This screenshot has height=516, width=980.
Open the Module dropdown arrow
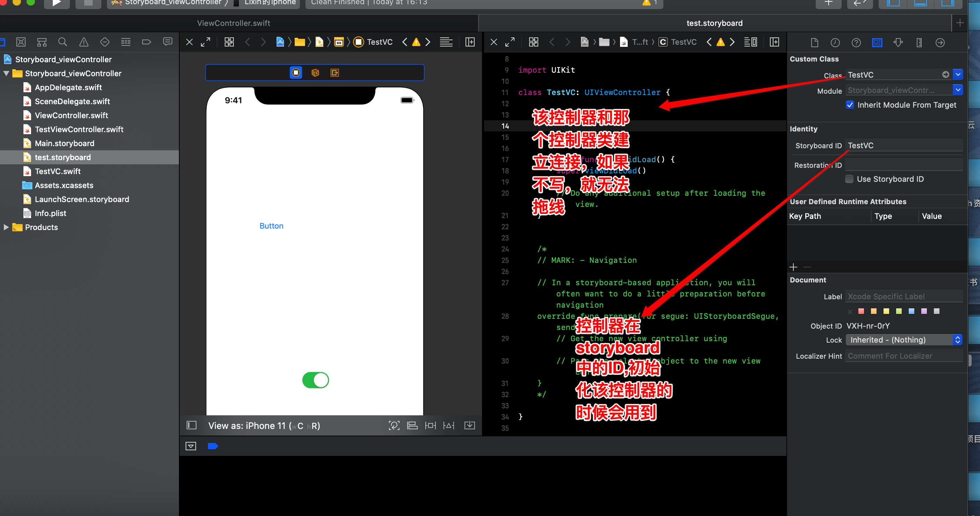[x=958, y=90]
